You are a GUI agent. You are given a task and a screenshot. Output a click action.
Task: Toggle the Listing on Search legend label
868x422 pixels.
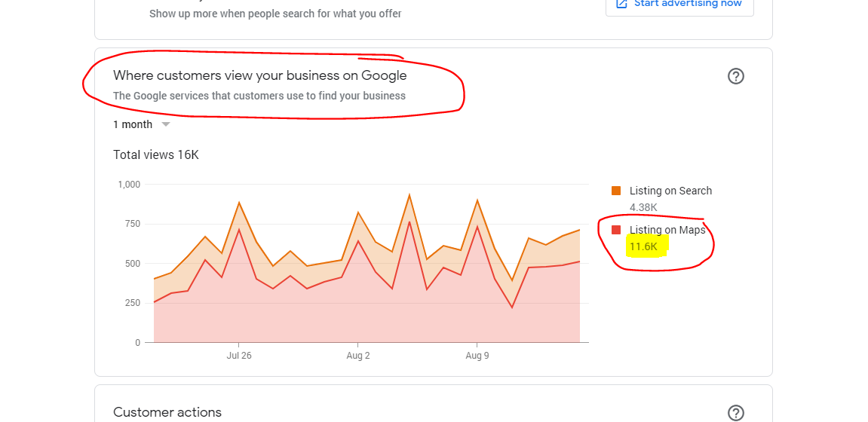pos(670,191)
